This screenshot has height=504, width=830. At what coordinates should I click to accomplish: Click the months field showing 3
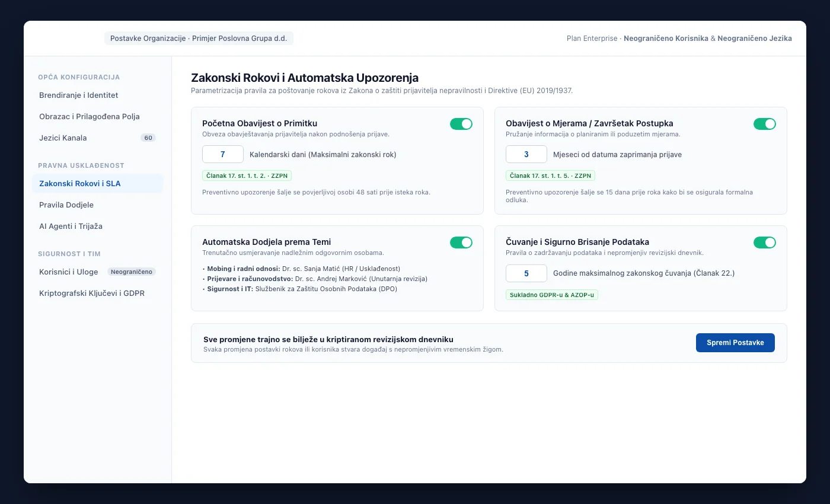[x=526, y=154]
